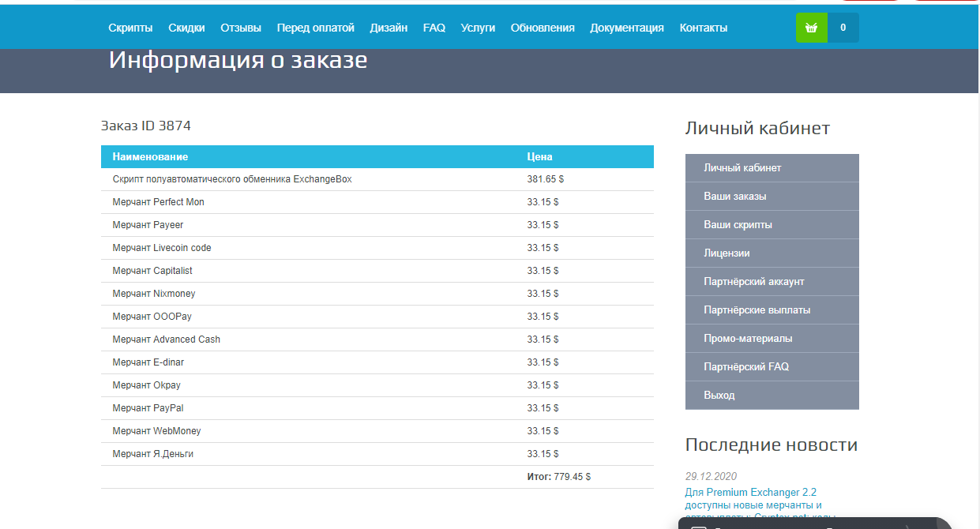980x529 pixels.
Task: Open the Контакты page
Action: point(704,28)
